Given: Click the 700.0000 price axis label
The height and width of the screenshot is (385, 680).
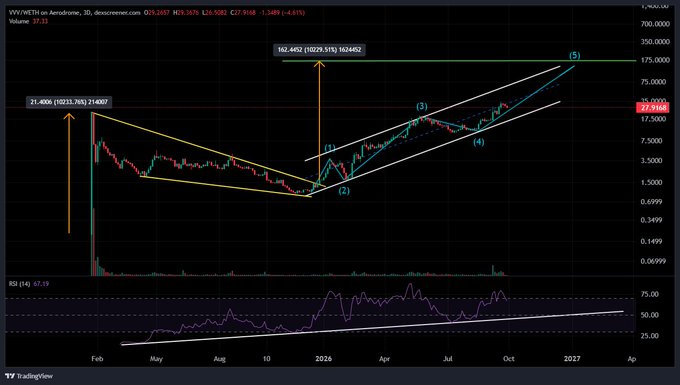Looking at the screenshot, I should pyautogui.click(x=655, y=24).
